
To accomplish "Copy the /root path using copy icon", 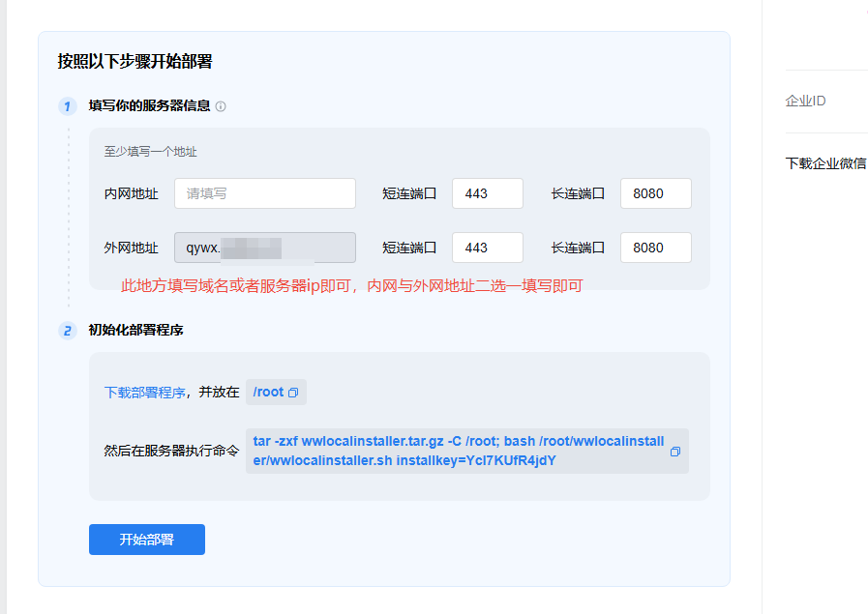I will [x=293, y=393].
